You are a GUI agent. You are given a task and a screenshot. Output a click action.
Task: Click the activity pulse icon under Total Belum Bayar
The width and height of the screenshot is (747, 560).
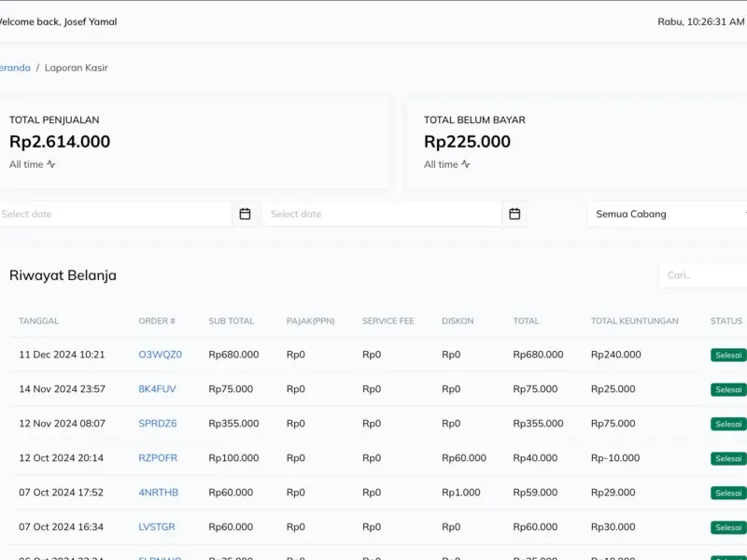coord(466,164)
